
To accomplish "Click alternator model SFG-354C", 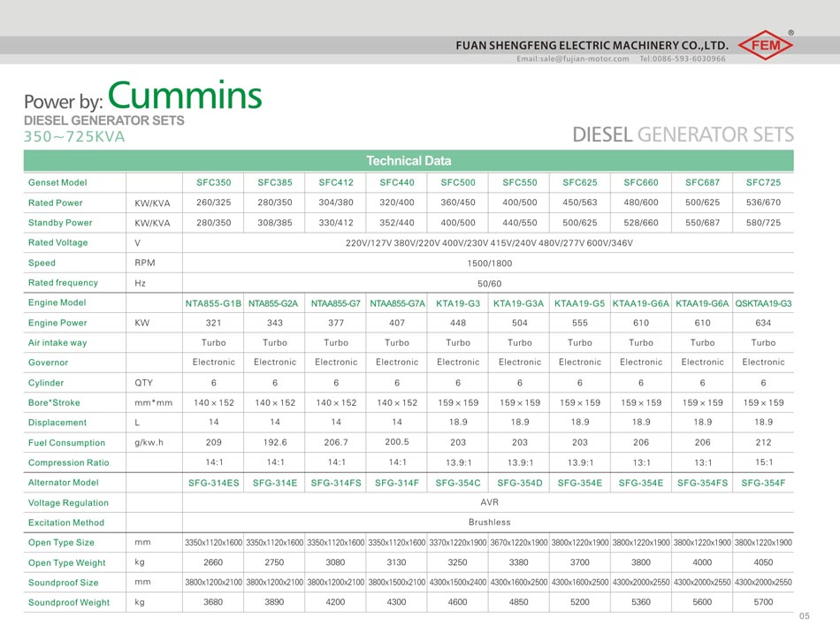I will 458,483.
